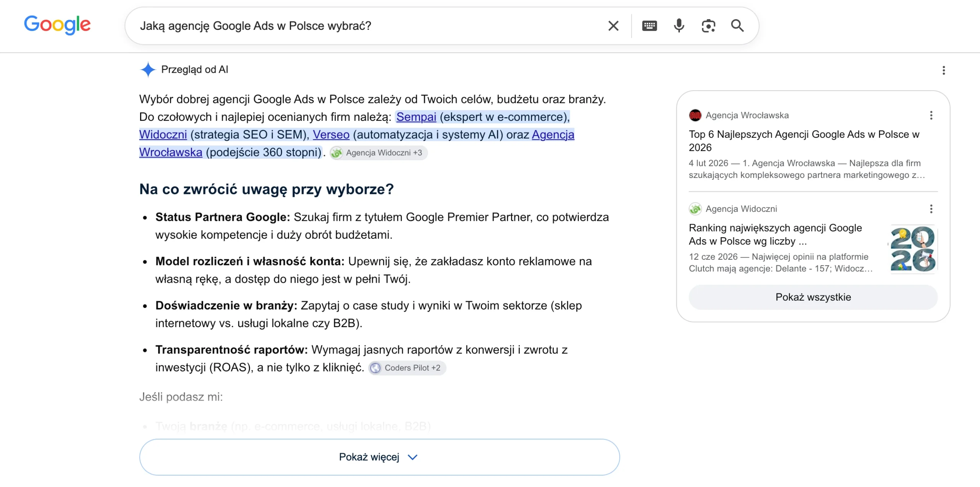
Task: Click the Przegląd od AI label
Action: pos(194,70)
